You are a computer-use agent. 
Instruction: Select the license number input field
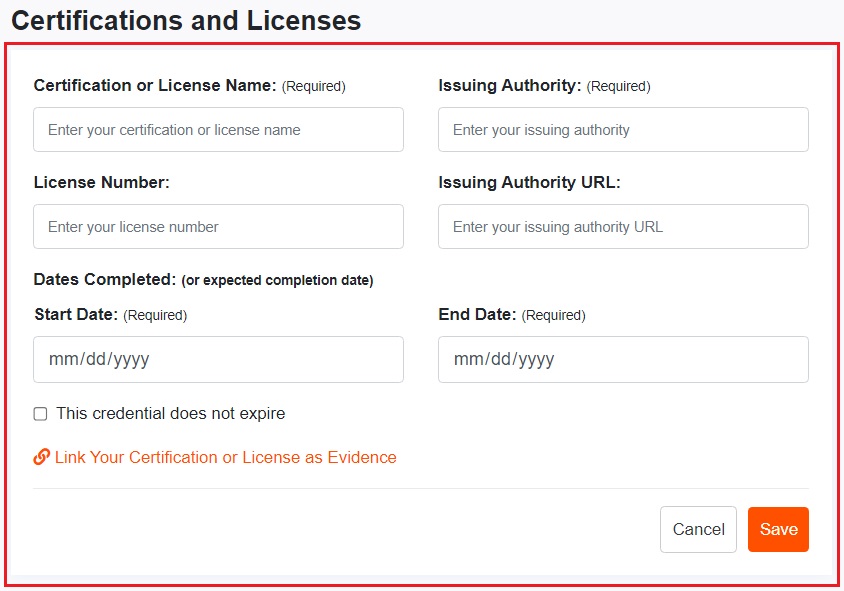click(218, 227)
